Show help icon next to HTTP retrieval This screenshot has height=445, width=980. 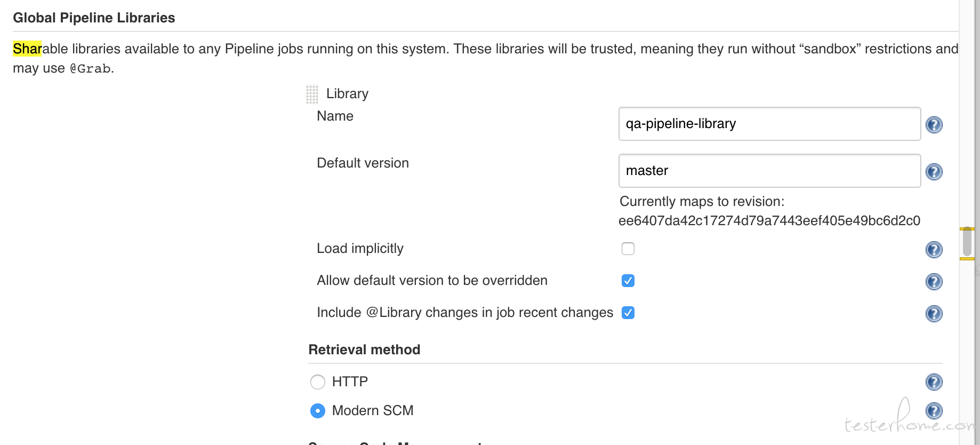coord(934,382)
